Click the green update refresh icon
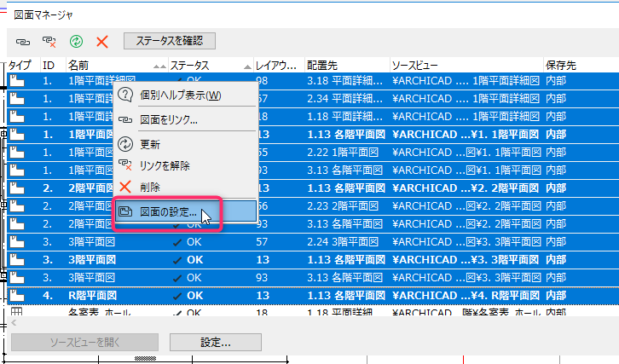Viewport: 619px width, 364px height. coord(76,41)
